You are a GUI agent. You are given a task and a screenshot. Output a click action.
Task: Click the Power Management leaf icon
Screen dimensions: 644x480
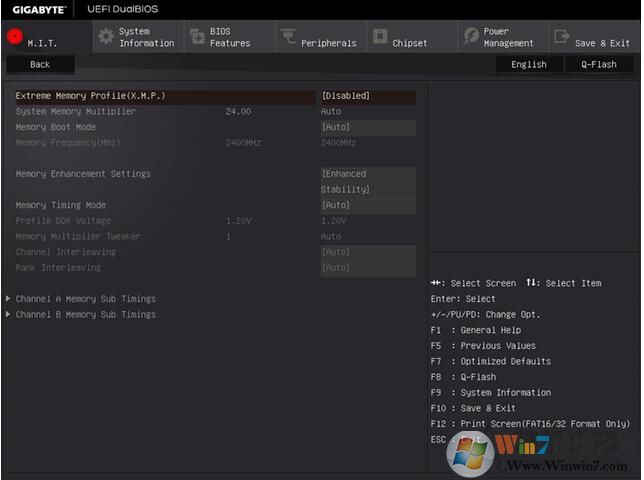point(471,37)
